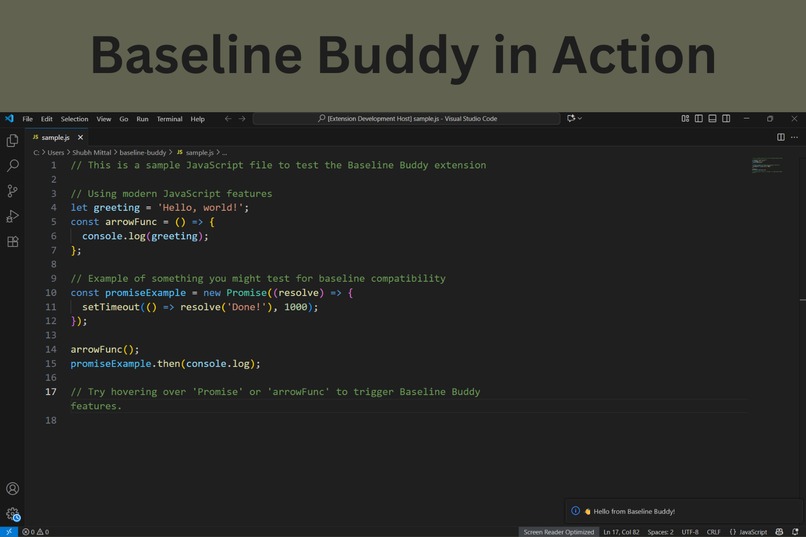This screenshot has width=806, height=537.
Task: Change end of line sequence CRLF
Action: point(713,532)
